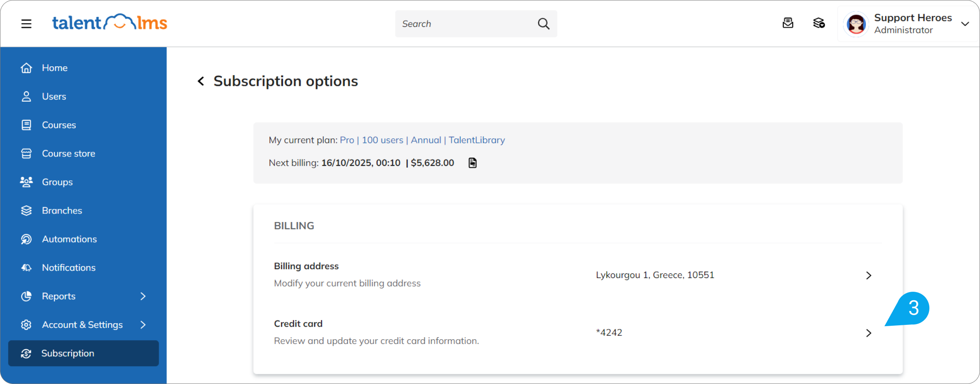Click the Branches stack icon
The image size is (980, 384).
pos(26,210)
